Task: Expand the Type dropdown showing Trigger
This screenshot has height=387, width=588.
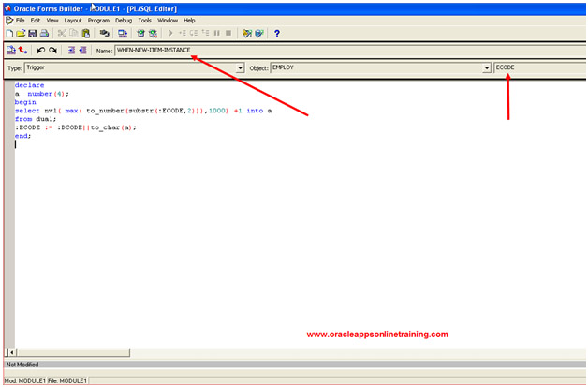Action: coord(241,68)
